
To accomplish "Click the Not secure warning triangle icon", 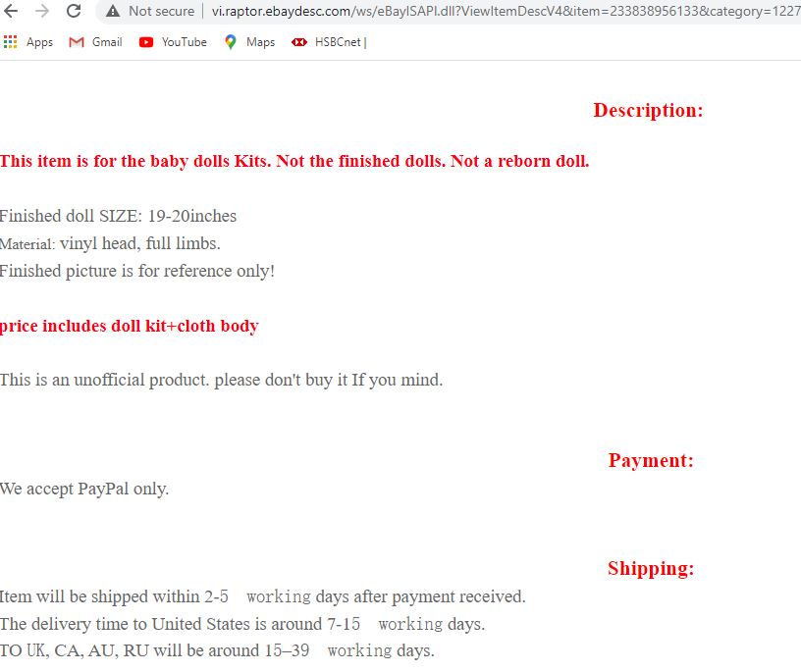I will pos(112,11).
